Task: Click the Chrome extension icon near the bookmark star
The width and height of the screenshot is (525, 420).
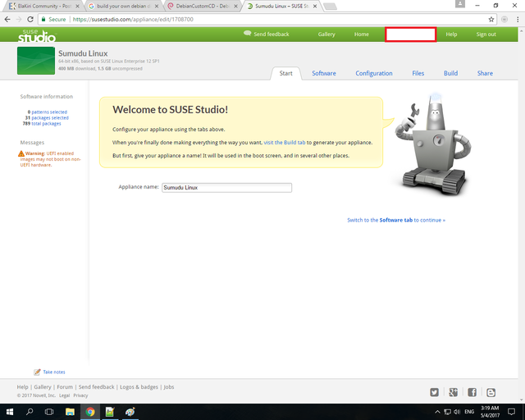Action: [x=504, y=20]
